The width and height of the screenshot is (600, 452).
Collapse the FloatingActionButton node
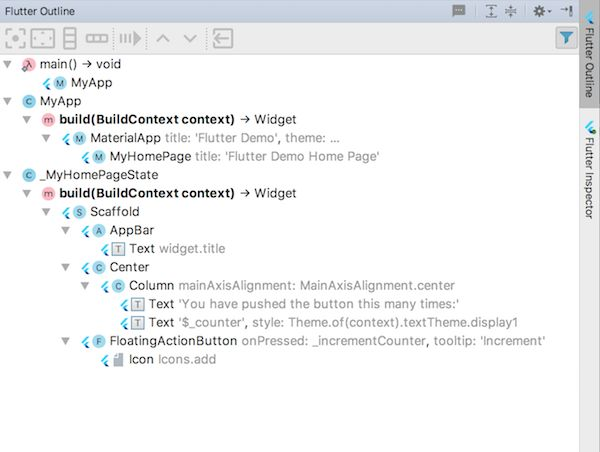point(66,341)
